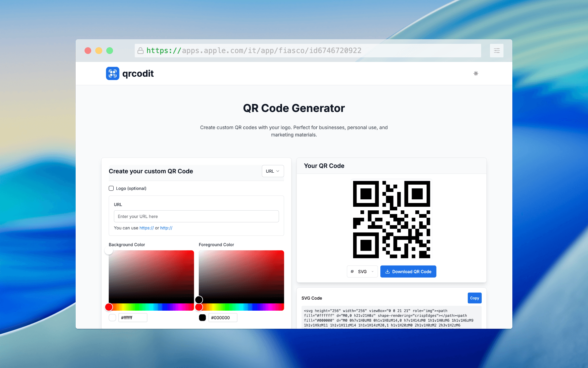Click the white background color swatch
Screen dimensions: 588x368
coord(112,318)
